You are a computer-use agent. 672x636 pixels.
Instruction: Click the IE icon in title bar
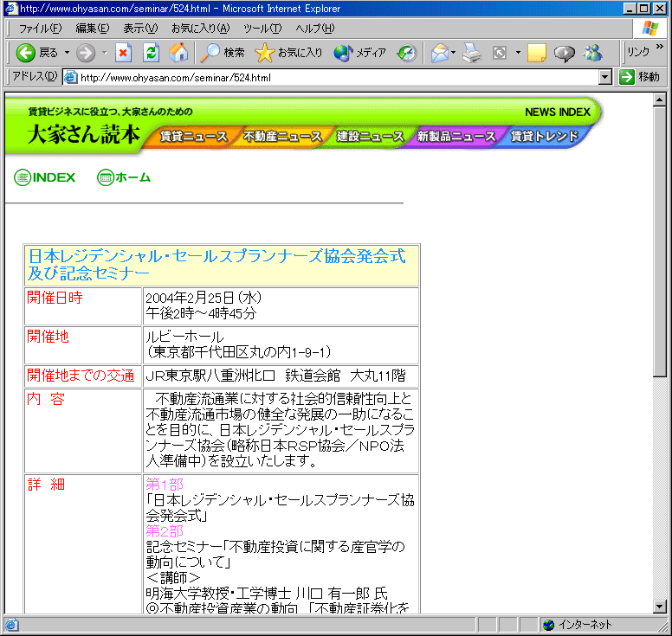click(x=11, y=8)
